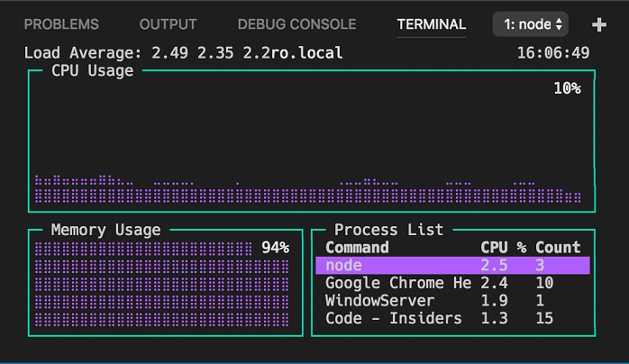
Task: Select the TERMINAL tab
Action: 432,24
